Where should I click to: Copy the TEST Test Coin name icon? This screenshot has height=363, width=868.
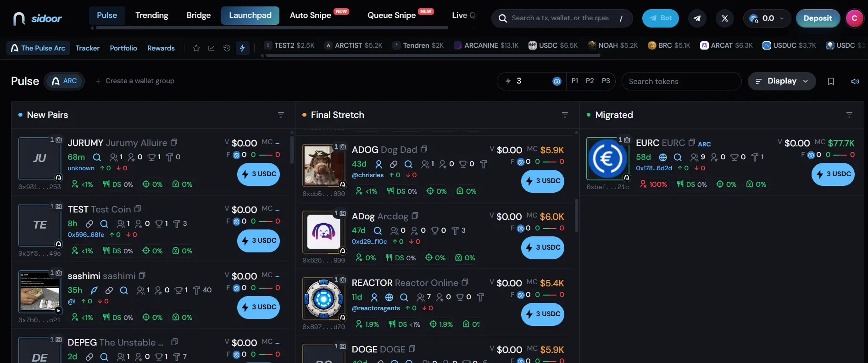pyautogui.click(x=137, y=209)
